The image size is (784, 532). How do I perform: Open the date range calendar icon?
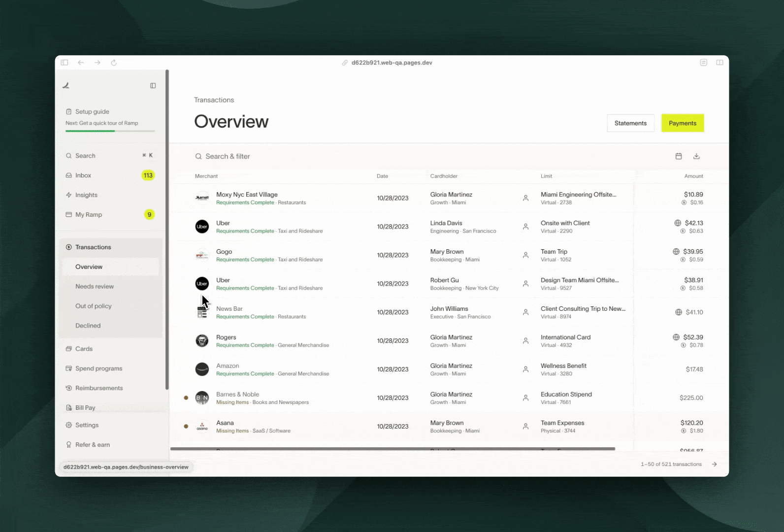(x=679, y=156)
